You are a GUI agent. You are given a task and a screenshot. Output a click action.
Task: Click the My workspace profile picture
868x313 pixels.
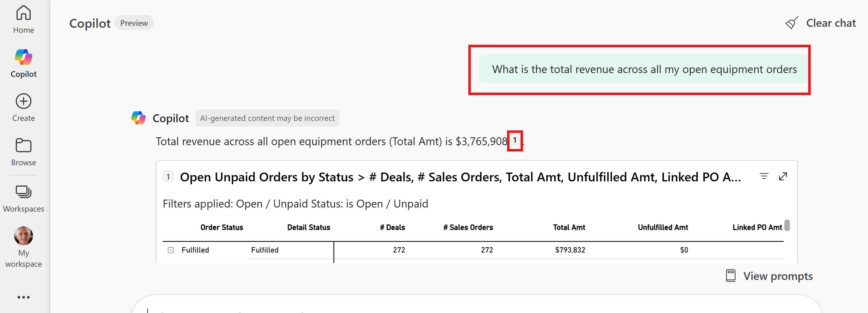23,236
